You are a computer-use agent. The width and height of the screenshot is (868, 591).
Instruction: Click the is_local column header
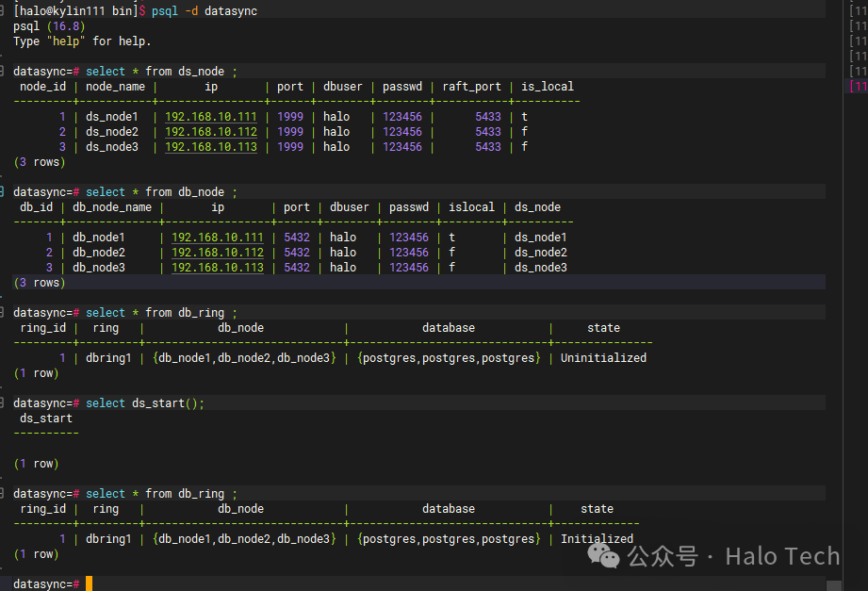[x=547, y=87]
